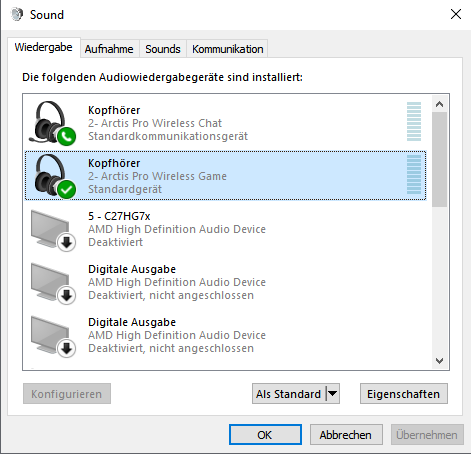Click the volume meter of Arctis Pro Wireless Game
This screenshot has width=471, height=454.
[x=414, y=174]
